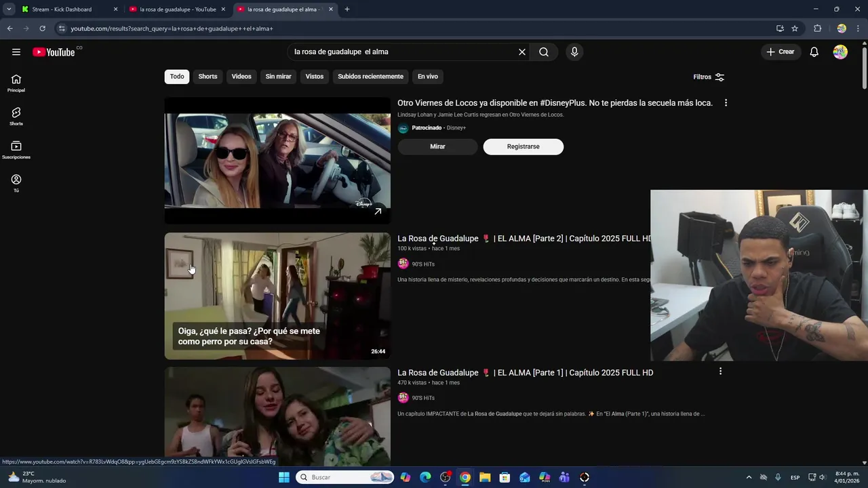Open Principal in the sidebar
Viewport: 868px width, 488px height.
[16, 83]
